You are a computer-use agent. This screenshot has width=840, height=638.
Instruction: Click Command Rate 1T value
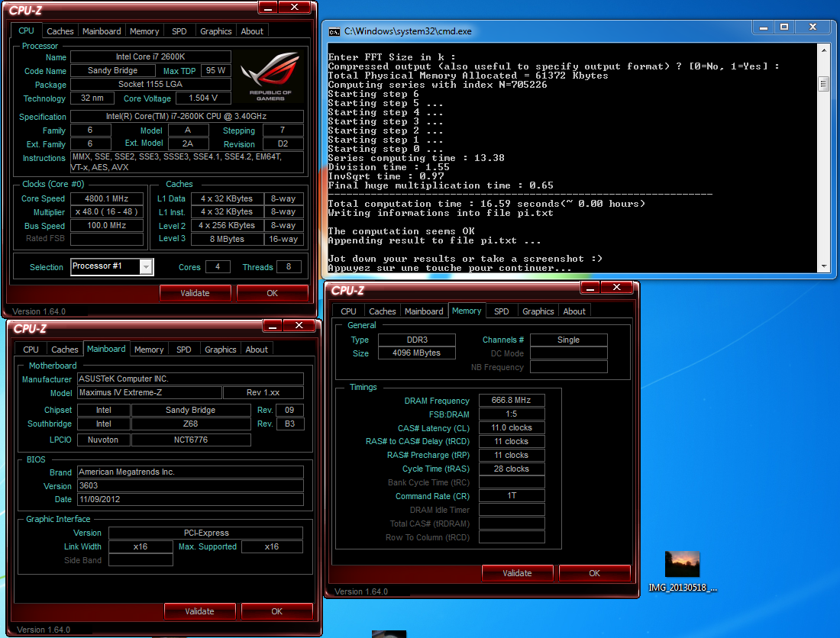coord(512,495)
